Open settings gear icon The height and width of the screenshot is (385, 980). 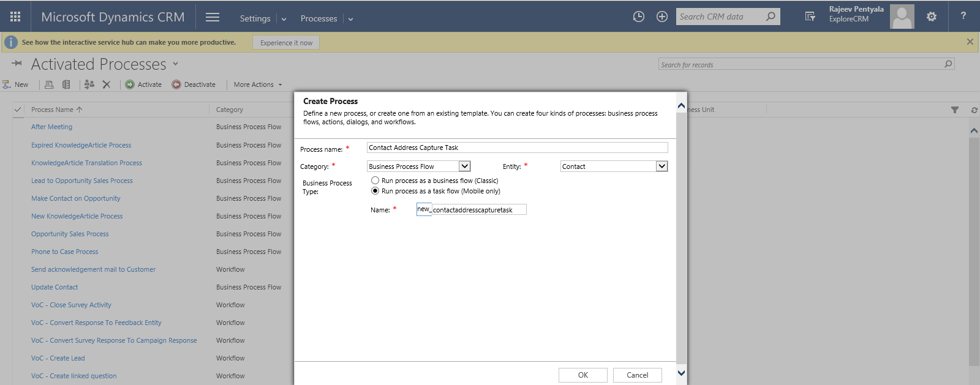(931, 17)
